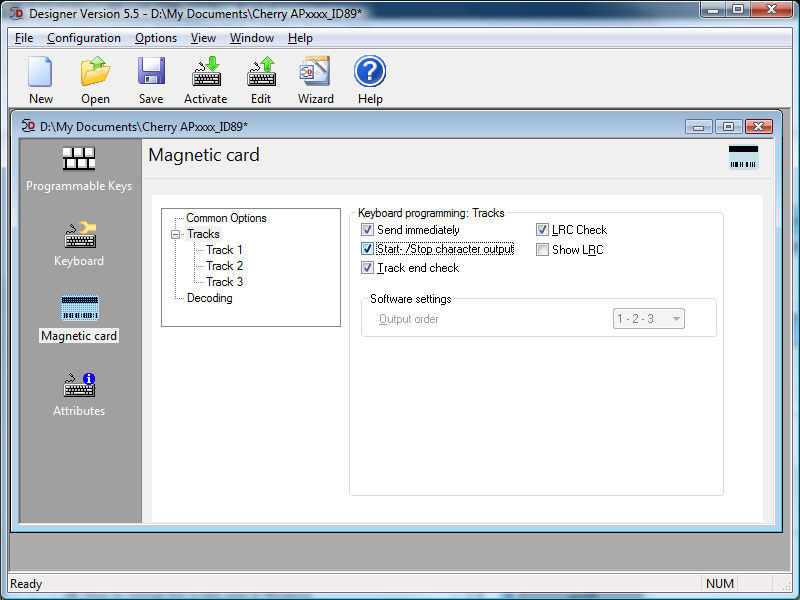The width and height of the screenshot is (800, 600).
Task: Collapse the Tracks tree node
Action: (175, 234)
